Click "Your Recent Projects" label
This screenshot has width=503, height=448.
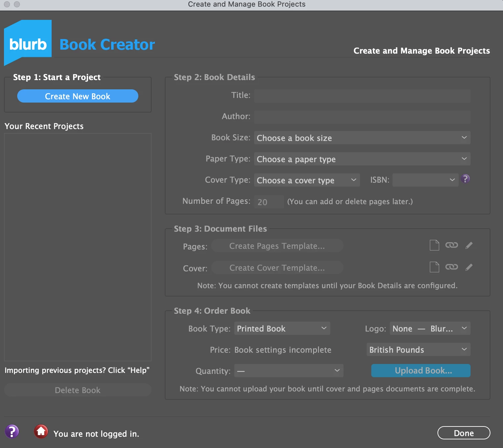[x=44, y=126]
